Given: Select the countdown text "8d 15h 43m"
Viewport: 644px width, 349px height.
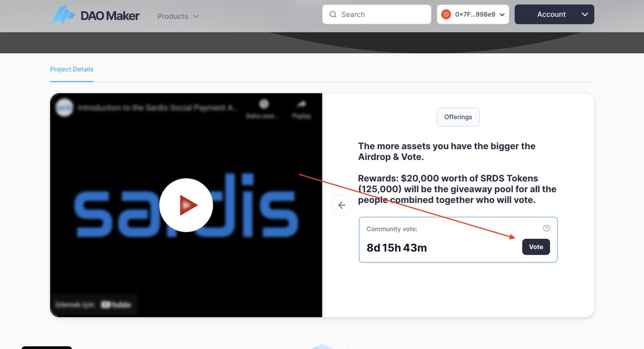Looking at the screenshot, I should [397, 248].
